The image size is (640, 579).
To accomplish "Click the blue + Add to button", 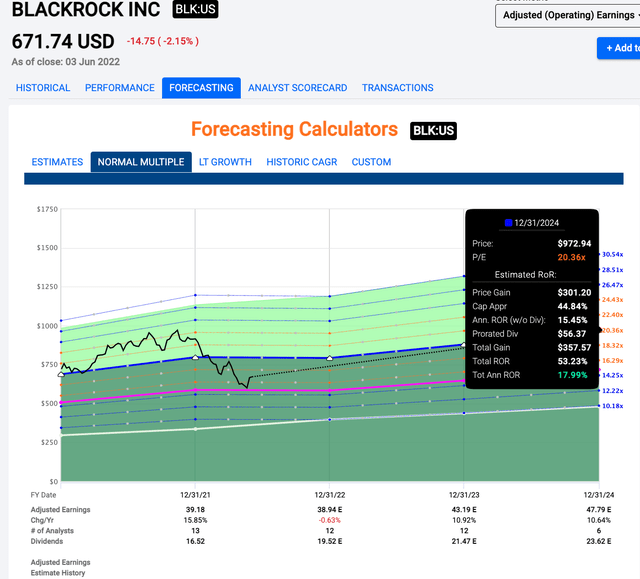I will tap(618, 48).
